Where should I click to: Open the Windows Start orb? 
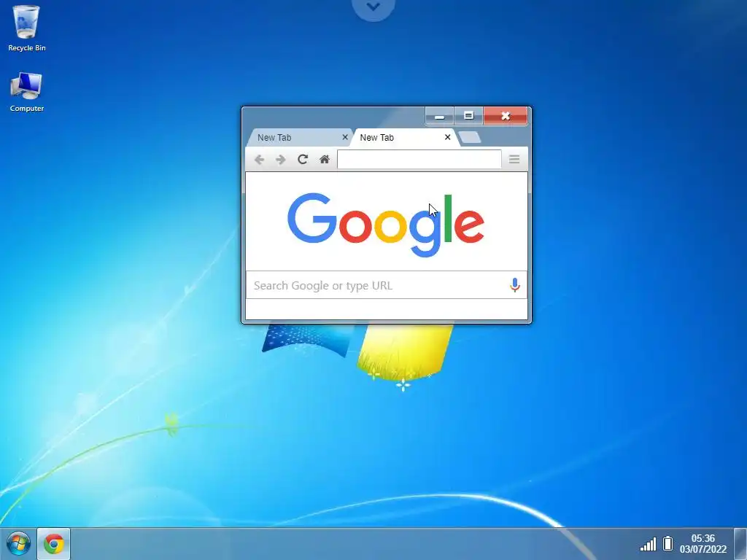tap(18, 543)
